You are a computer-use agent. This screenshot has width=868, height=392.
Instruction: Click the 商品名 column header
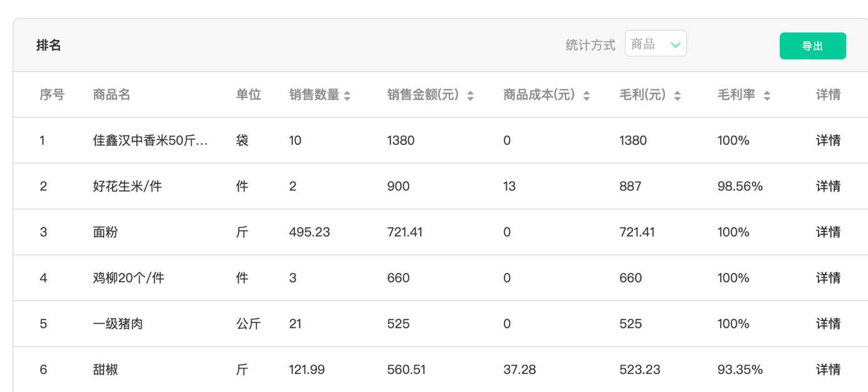pos(111,95)
